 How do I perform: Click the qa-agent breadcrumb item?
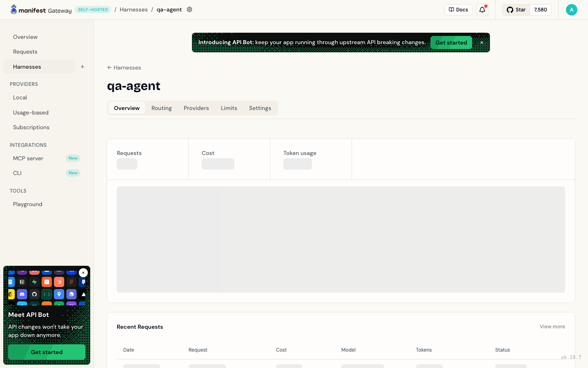point(169,9)
